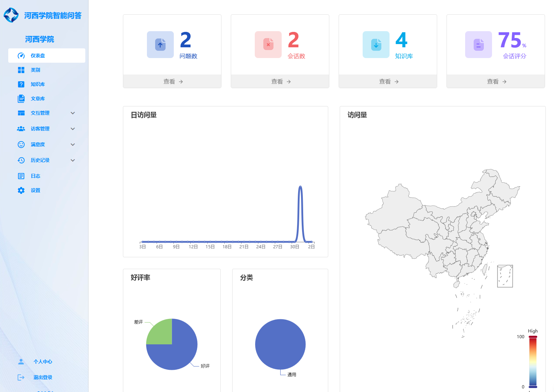Image resolution: width=554 pixels, height=392 pixels.
Task: Expand the 交互管理 submenu chevron
Action: coord(73,113)
